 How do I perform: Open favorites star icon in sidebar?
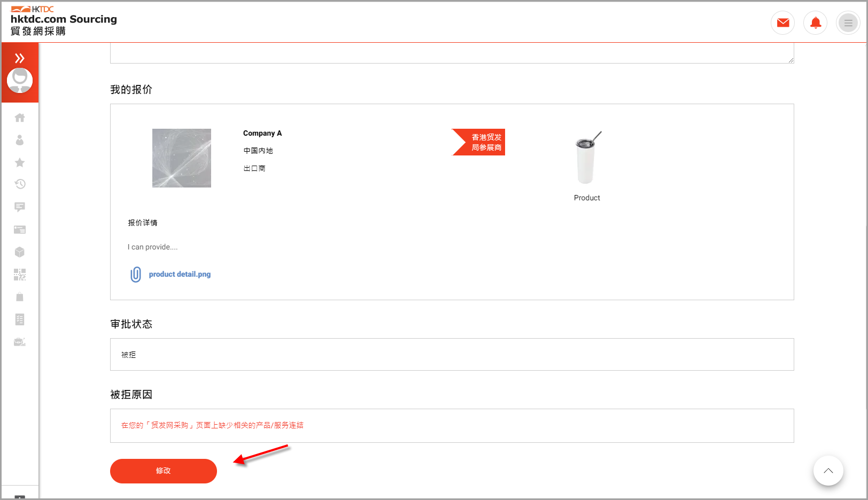pyautogui.click(x=20, y=162)
